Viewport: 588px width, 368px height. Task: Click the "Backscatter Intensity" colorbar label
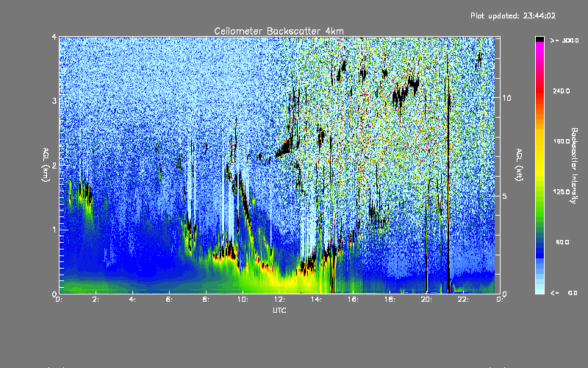(574, 166)
